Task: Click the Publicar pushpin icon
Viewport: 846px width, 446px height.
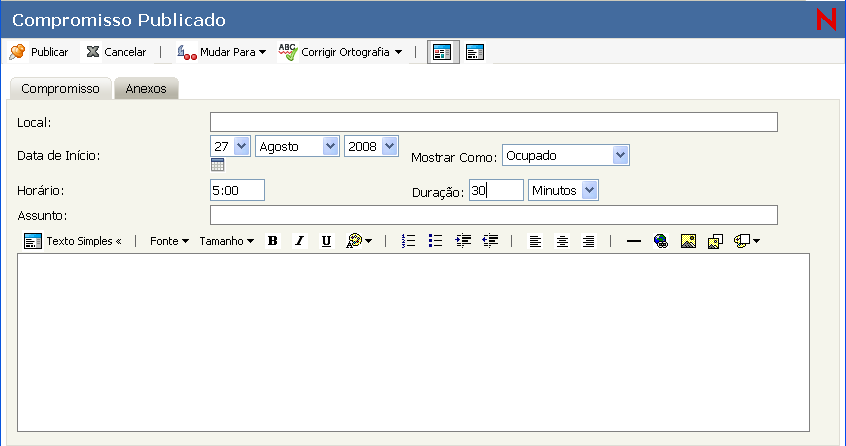Action: (x=17, y=52)
